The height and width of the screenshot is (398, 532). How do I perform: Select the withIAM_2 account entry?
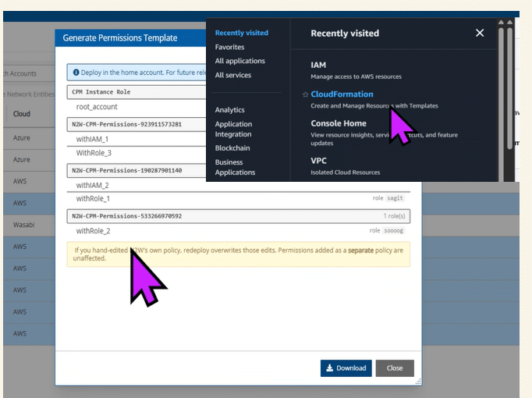[92, 186]
